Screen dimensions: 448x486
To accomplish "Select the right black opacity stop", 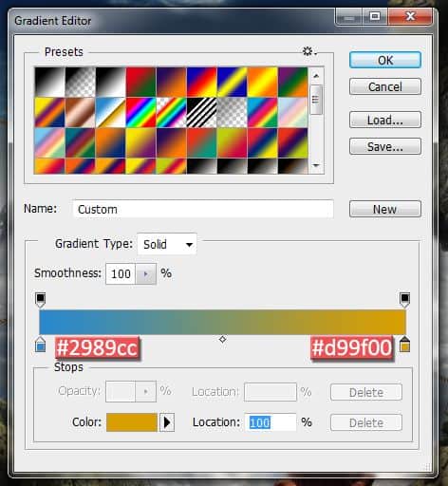I will pos(404,300).
